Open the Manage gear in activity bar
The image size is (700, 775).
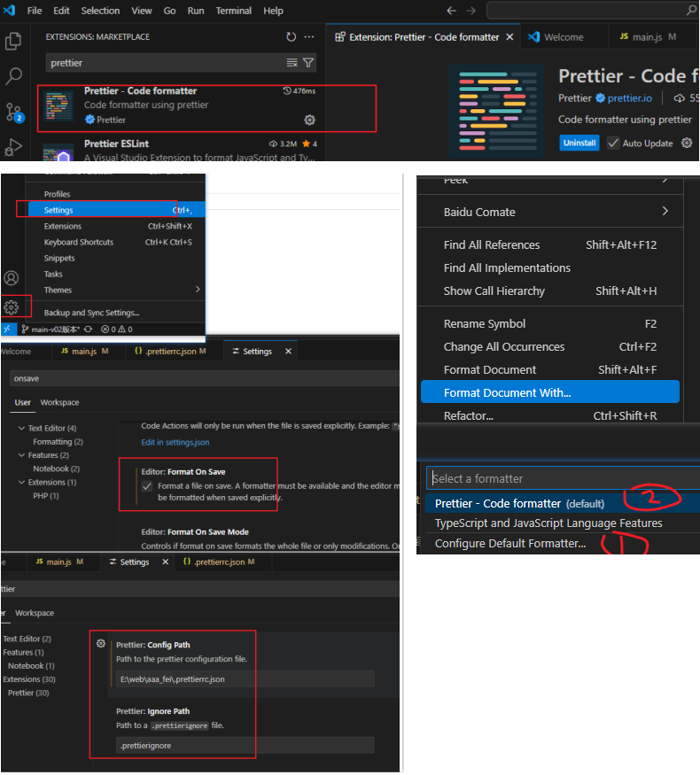point(11,307)
